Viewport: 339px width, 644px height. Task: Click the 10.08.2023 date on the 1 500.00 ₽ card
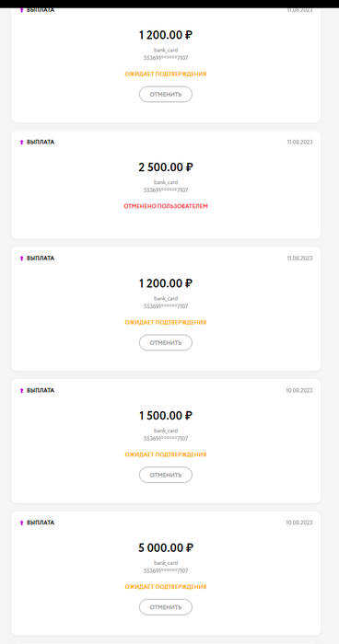299,391
